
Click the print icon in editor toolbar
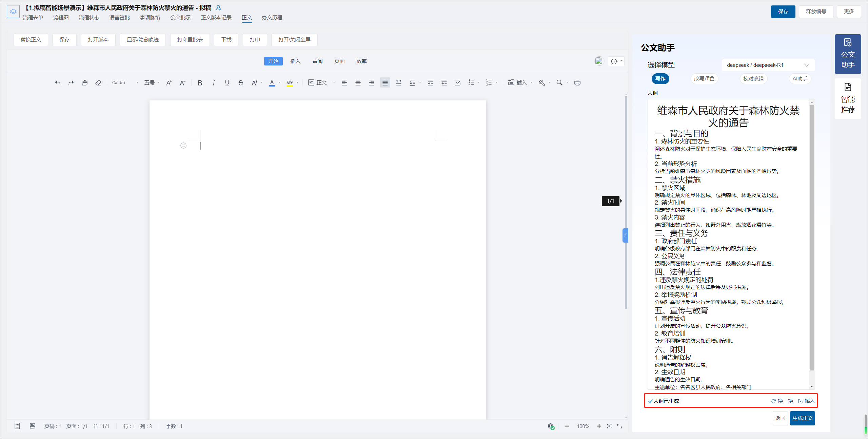point(577,83)
